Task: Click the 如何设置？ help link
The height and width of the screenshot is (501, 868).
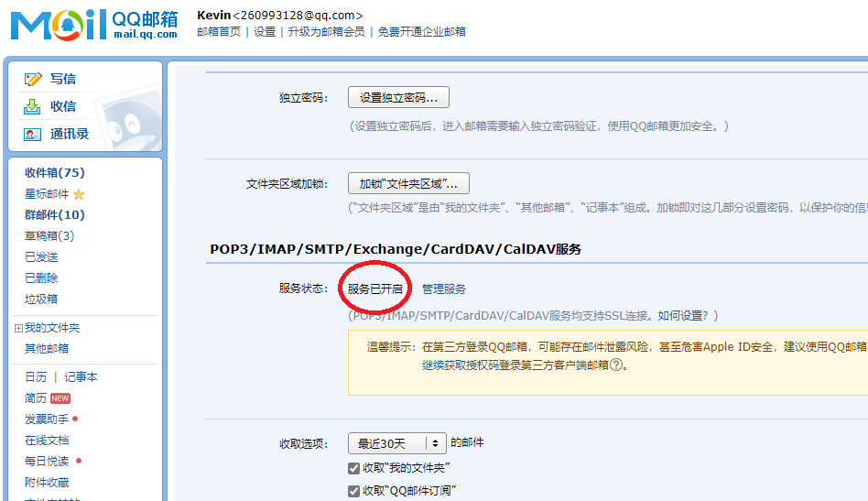Action: click(681, 315)
